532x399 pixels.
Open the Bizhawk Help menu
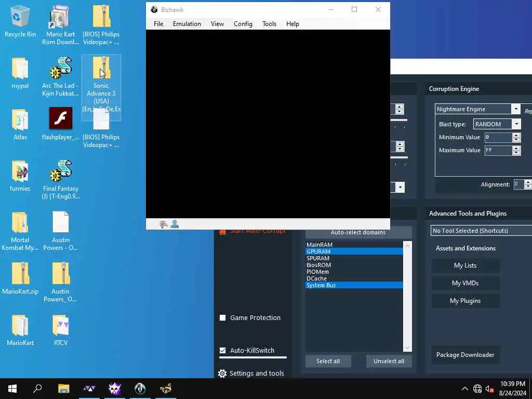tap(292, 24)
